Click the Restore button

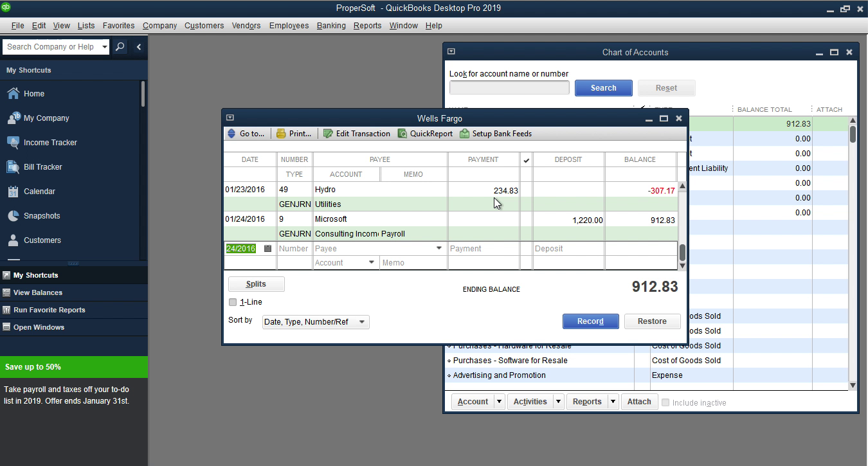click(x=652, y=321)
